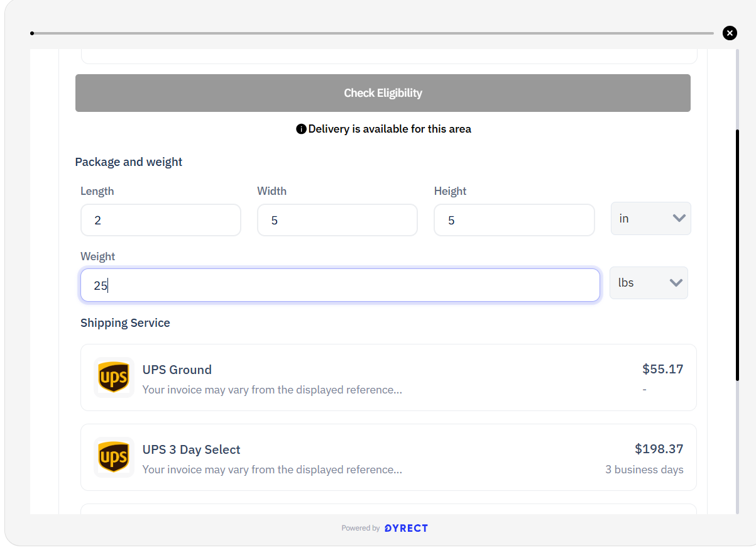Click the UPS logo in UPS Ground row
Image resolution: width=756 pixels, height=550 pixels.
[114, 378]
